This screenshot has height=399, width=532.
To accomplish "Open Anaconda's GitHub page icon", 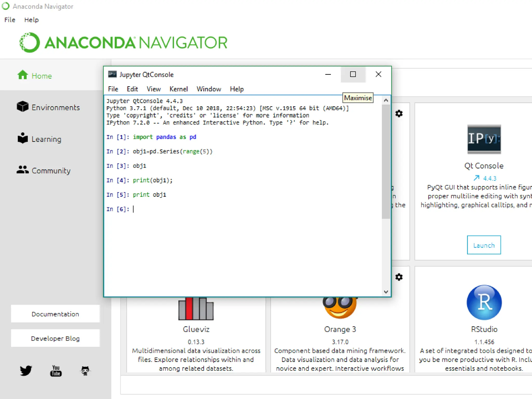I will click(85, 371).
